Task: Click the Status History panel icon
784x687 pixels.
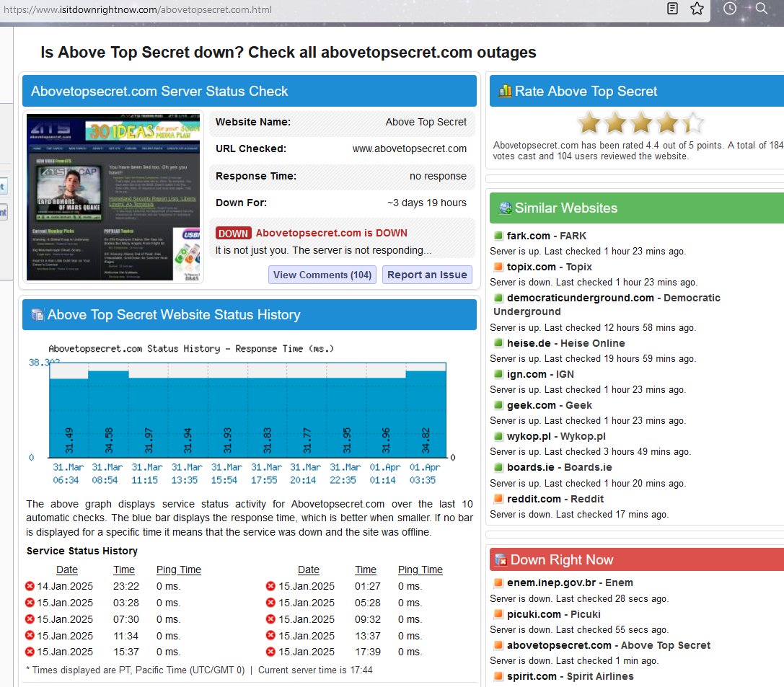Action: [x=38, y=315]
